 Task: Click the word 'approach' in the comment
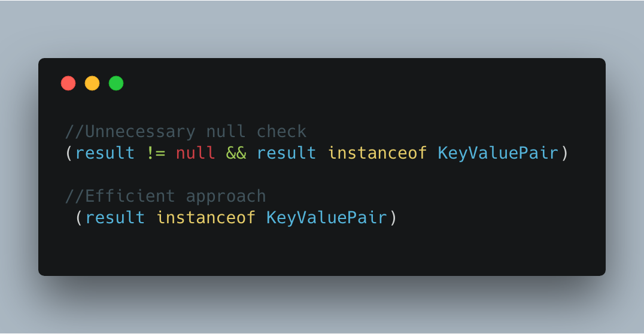[226, 197]
